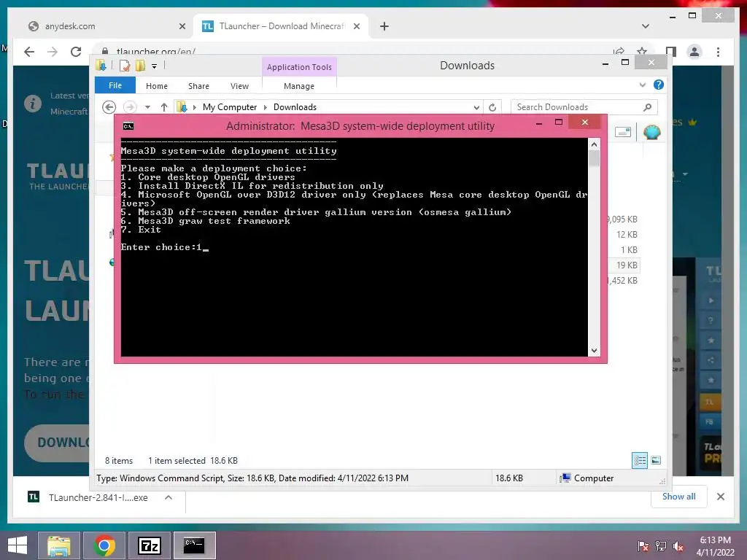The width and height of the screenshot is (747, 560).
Task: Expand the Explorer ribbon chevron
Action: [642, 85]
